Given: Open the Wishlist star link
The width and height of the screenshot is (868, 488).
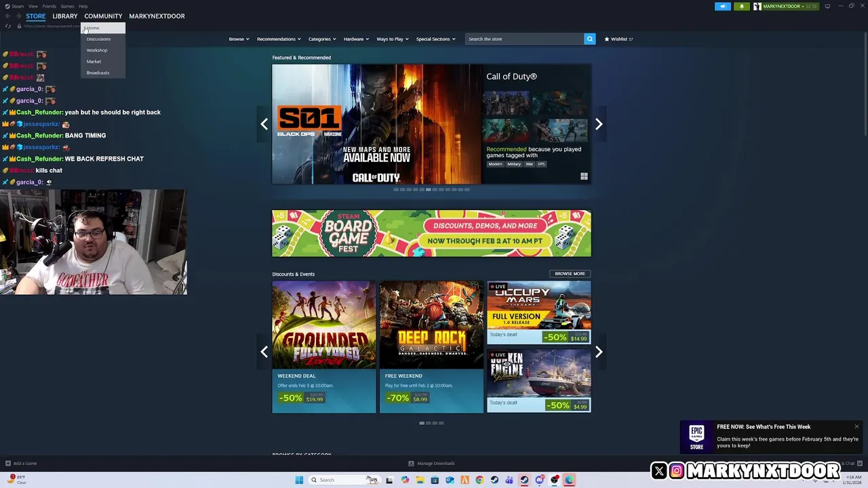Looking at the screenshot, I should tap(618, 39).
